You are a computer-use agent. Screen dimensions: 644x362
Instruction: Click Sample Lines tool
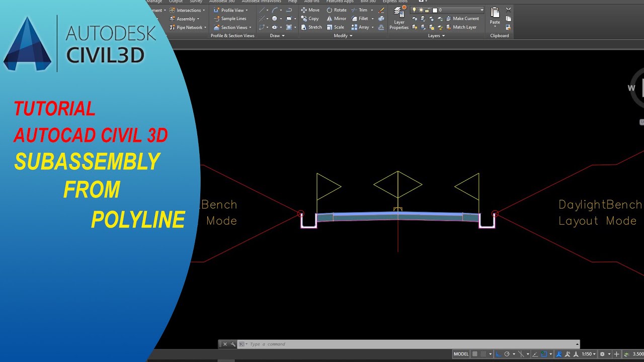point(230,19)
